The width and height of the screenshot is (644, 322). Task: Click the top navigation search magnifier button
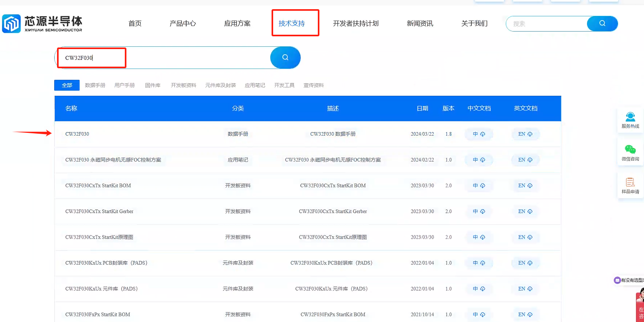pos(602,24)
